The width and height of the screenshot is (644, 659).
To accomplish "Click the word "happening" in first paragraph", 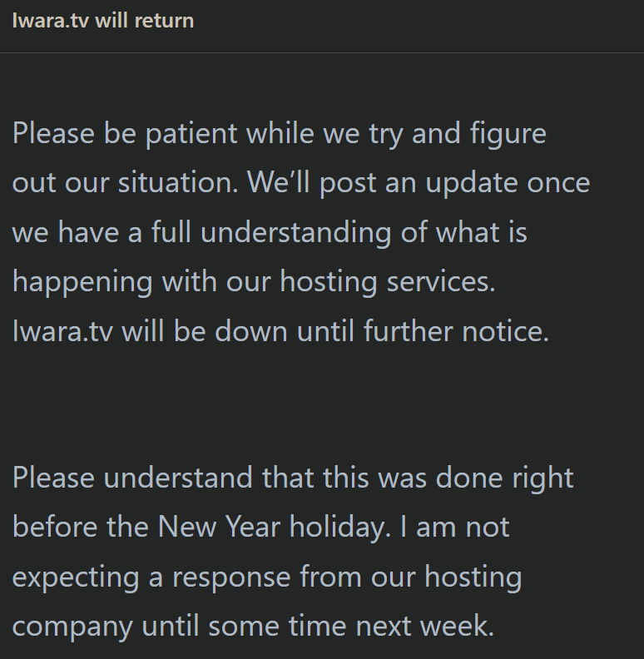I will [x=82, y=281].
